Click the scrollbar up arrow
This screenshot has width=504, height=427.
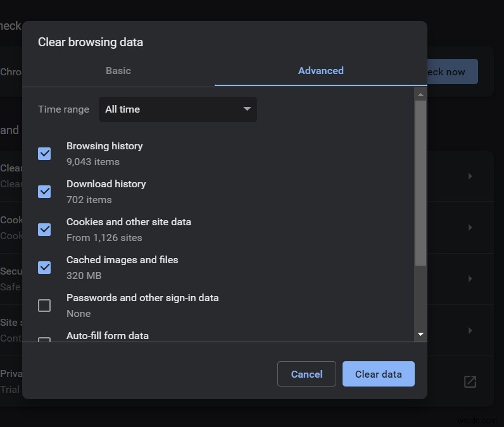click(420, 94)
